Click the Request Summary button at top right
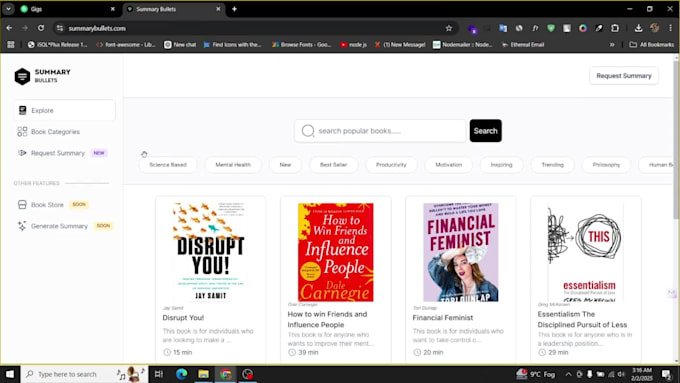 coord(624,75)
